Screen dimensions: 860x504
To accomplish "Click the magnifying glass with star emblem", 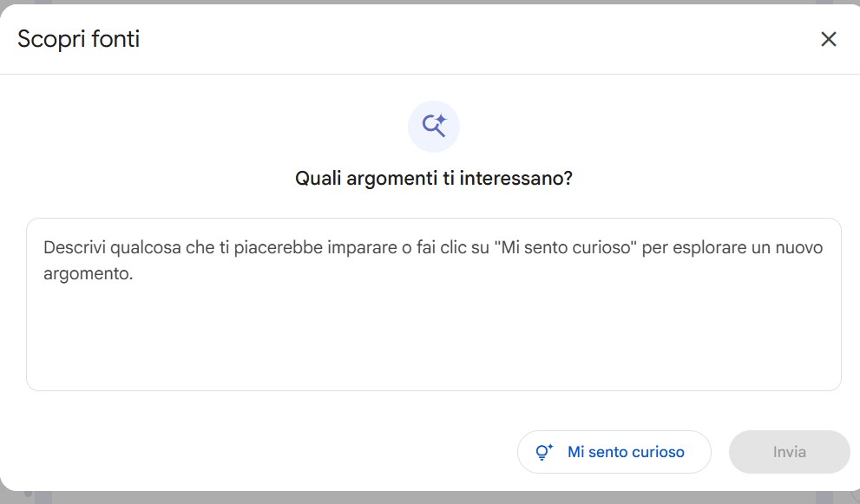I will [x=434, y=126].
